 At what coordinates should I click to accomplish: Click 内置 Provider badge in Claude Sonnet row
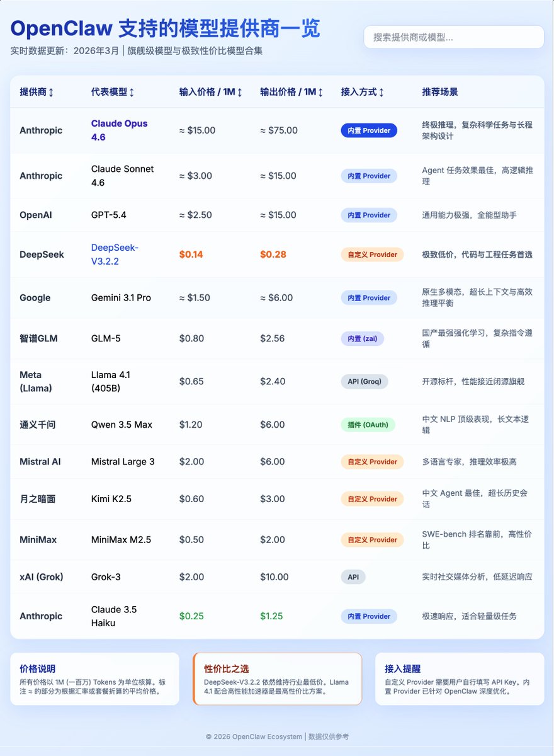point(369,176)
